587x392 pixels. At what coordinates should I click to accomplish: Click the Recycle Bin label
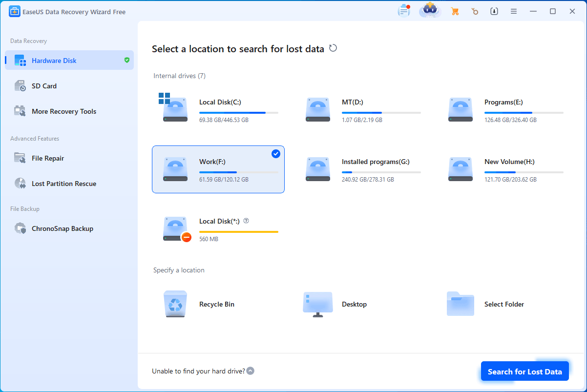tap(217, 304)
